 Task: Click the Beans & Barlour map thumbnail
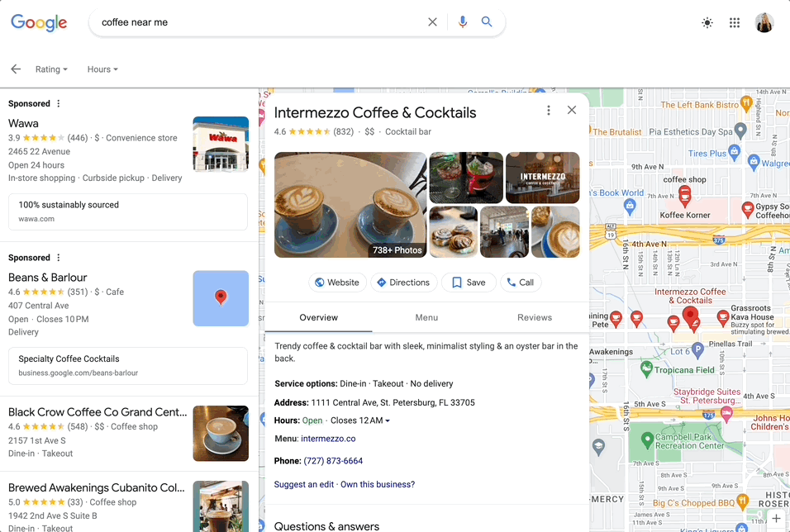tap(221, 298)
